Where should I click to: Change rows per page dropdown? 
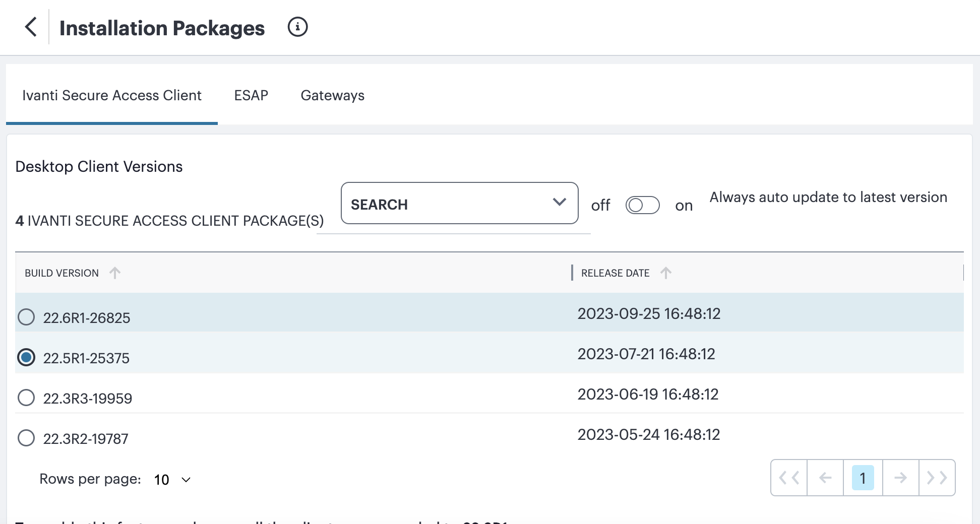[x=172, y=480]
